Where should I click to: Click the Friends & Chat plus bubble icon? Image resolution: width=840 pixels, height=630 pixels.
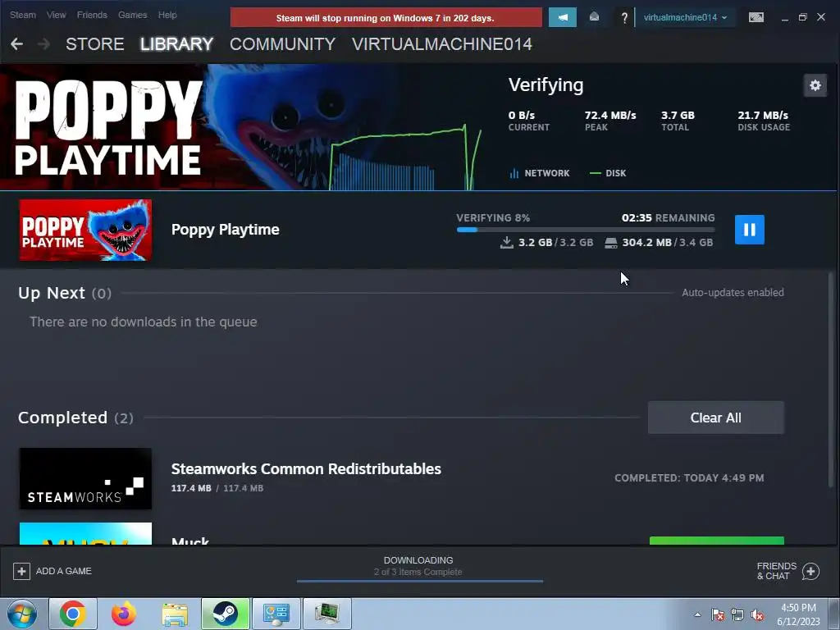(x=810, y=572)
